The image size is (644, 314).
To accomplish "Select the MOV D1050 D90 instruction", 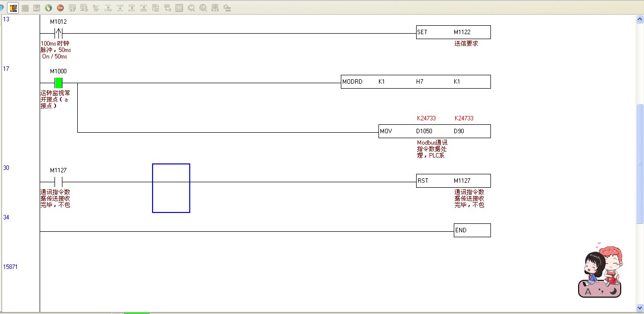I will [x=434, y=131].
